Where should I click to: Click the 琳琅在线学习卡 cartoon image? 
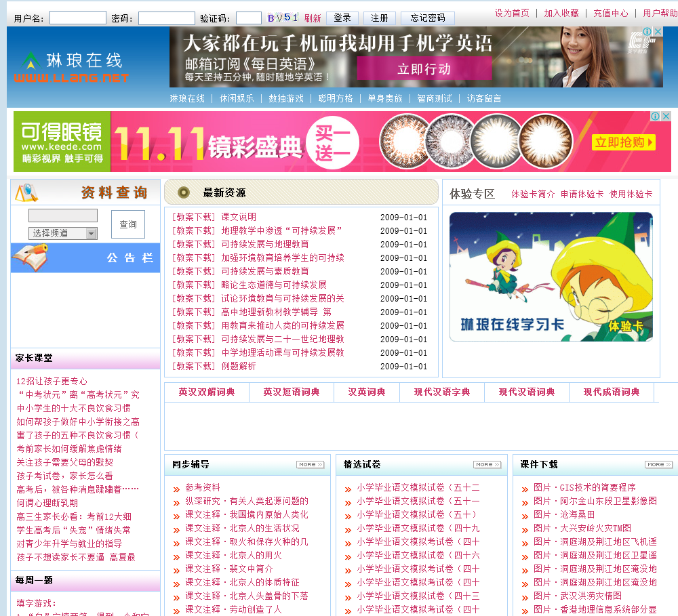click(x=551, y=276)
